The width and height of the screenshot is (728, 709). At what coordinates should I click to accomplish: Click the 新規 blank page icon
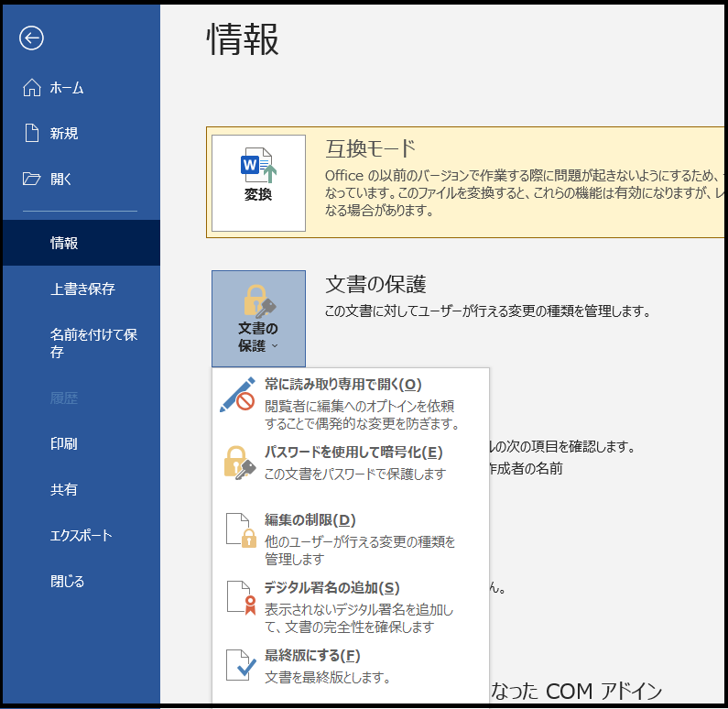[32, 134]
